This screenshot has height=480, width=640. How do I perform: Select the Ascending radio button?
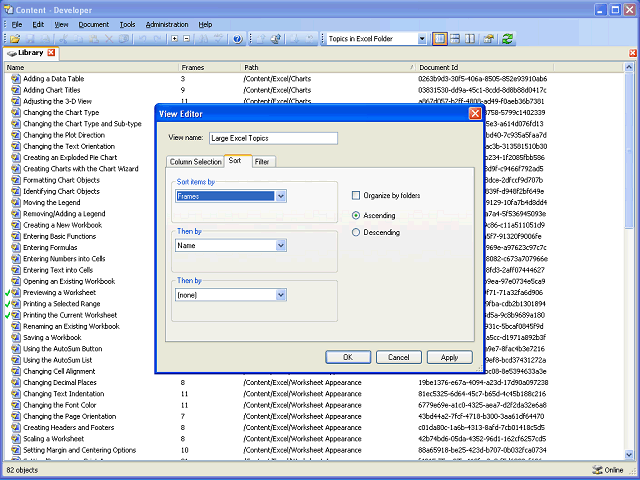(x=356, y=215)
